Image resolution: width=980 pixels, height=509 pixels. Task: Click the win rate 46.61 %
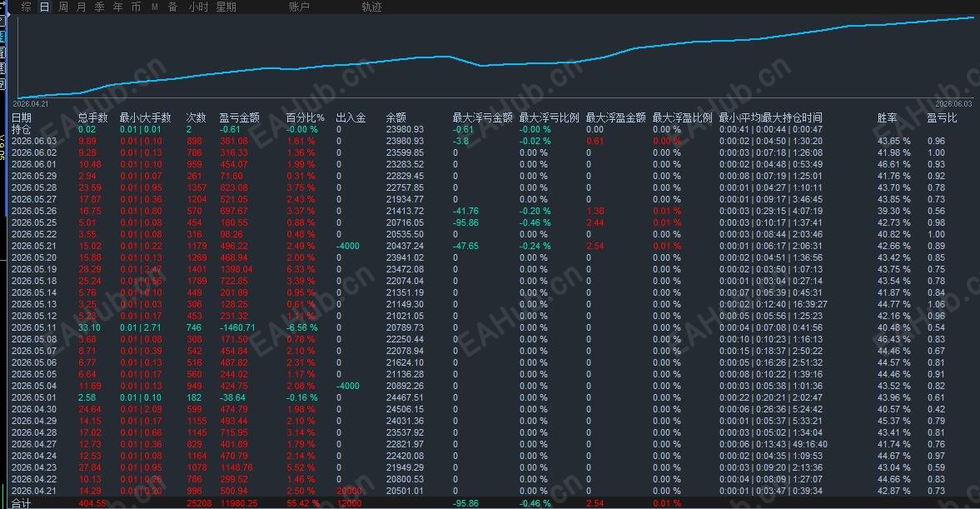pos(893,164)
